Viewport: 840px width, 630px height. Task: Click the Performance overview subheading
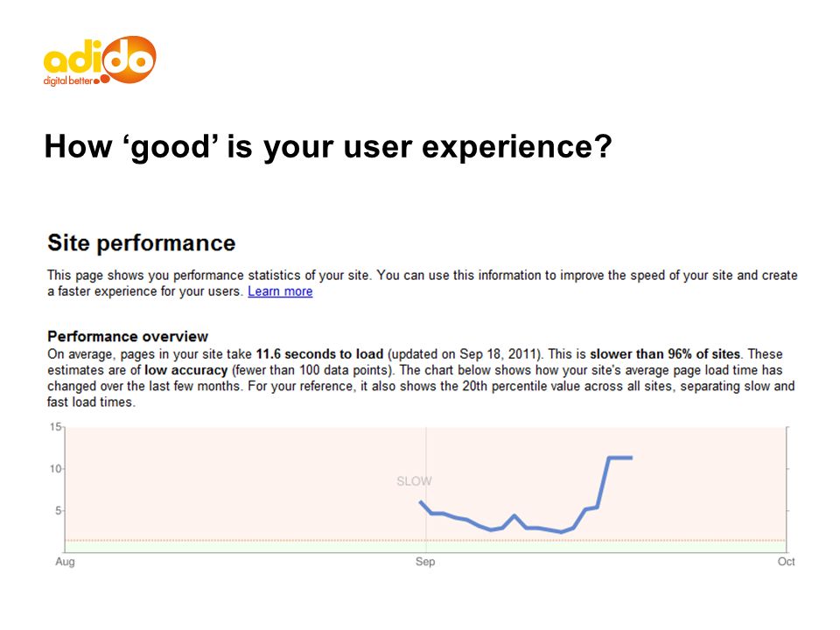(x=128, y=336)
